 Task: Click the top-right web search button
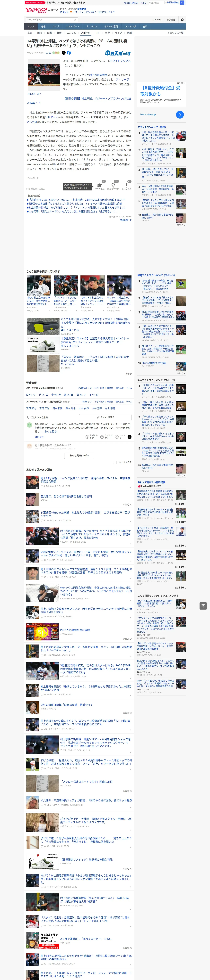182,3
